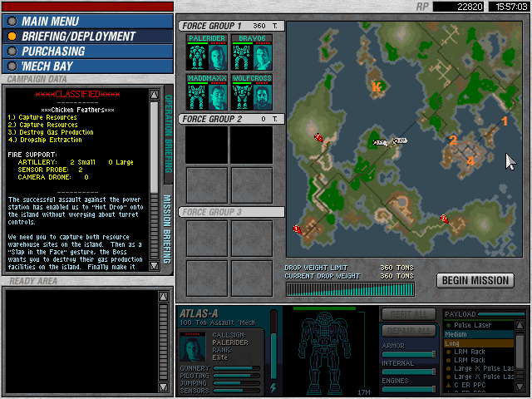The image size is (532, 399).
Task: Open the Main Menu
Action: click(87, 22)
